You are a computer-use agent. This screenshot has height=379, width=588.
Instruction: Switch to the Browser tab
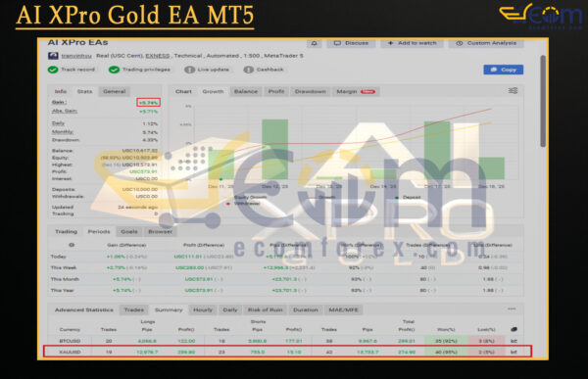coord(160,232)
